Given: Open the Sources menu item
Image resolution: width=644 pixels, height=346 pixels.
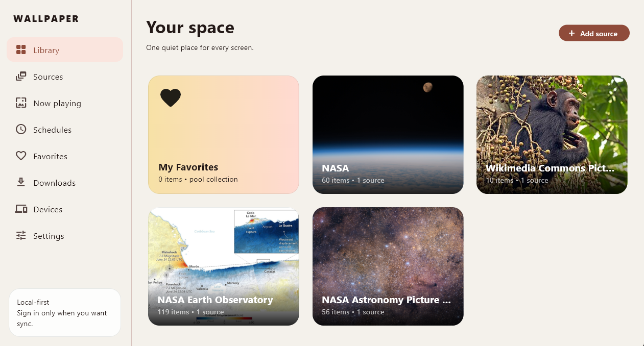Looking at the screenshot, I should coord(65,77).
